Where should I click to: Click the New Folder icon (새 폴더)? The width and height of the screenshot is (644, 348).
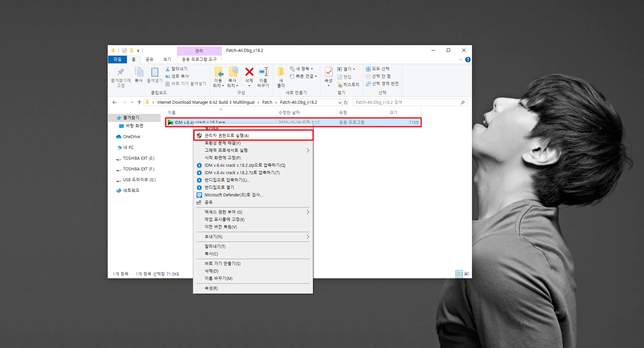point(281,72)
